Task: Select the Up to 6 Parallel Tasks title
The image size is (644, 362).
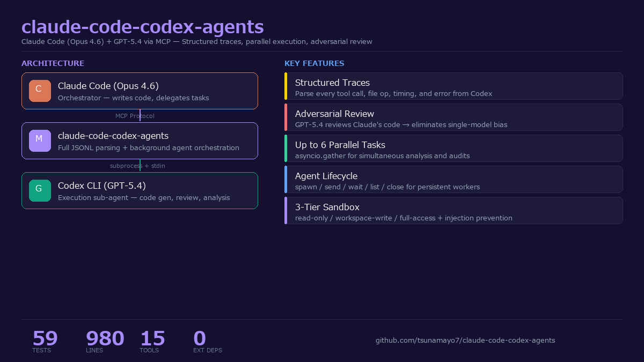Action: point(340,145)
